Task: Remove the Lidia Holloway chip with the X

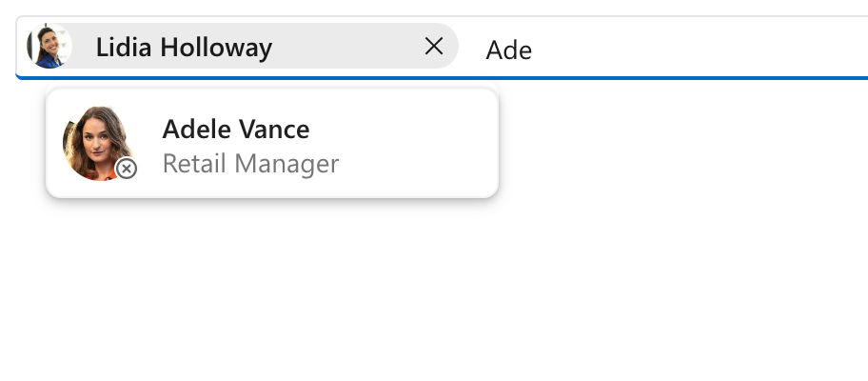Action: (x=434, y=46)
